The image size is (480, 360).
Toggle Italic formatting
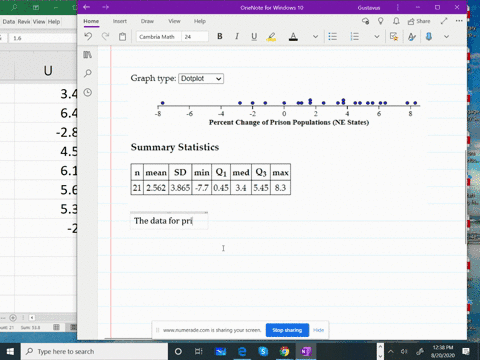tap(237, 36)
